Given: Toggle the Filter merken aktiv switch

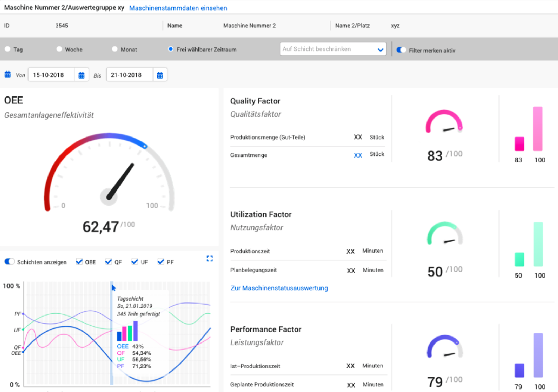Looking at the screenshot, I should [x=401, y=50].
